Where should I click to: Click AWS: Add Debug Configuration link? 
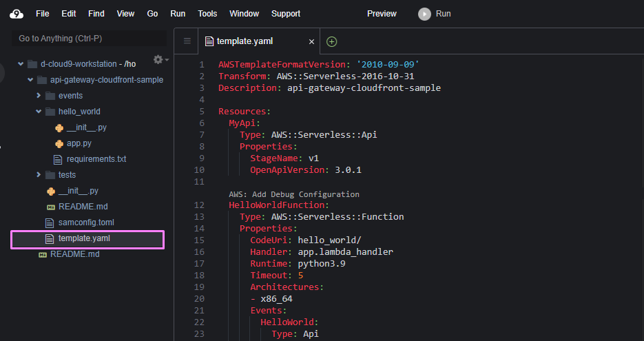pos(294,194)
